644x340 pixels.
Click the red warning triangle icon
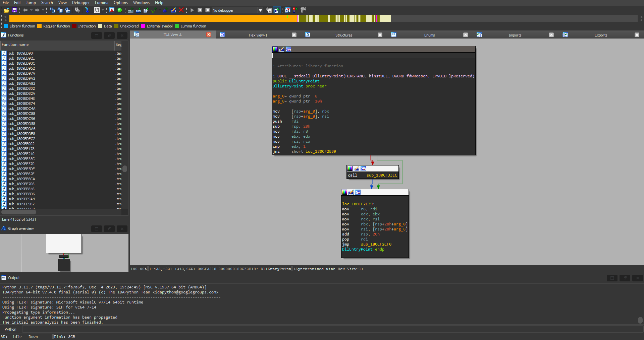(112, 10)
